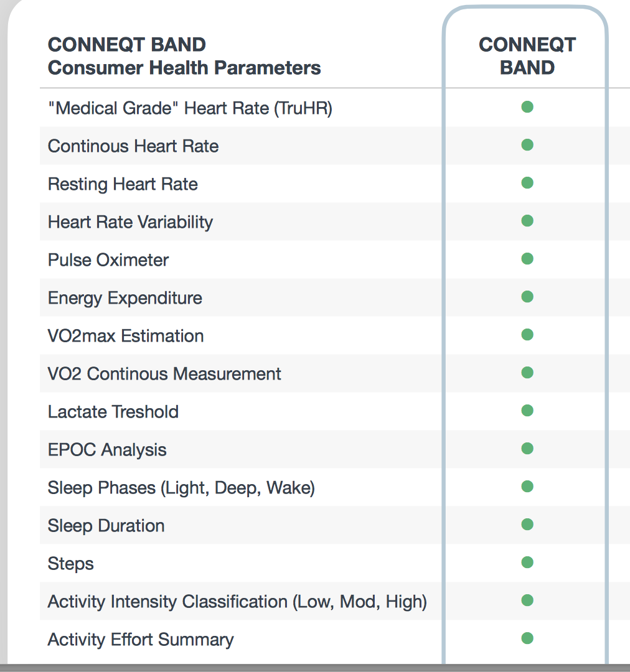Screen dimensions: 630x672
Task: Click green dot for Heart Rate Variability
Action: pyautogui.click(x=527, y=221)
